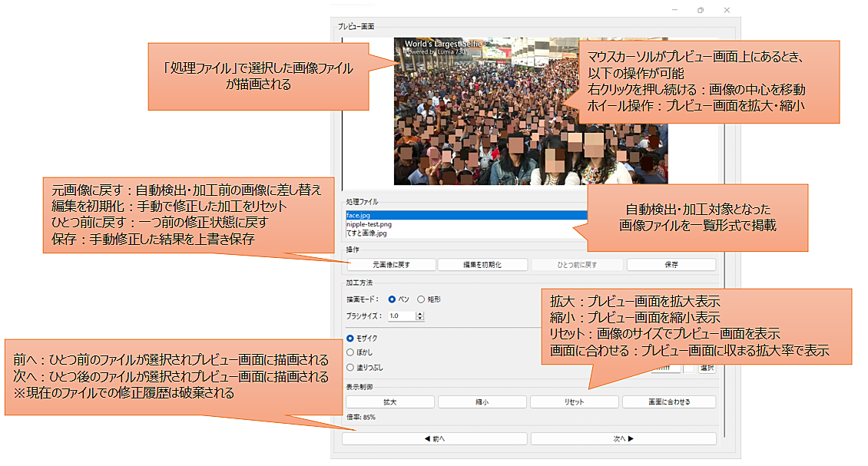Viewport: 868px width, 466px height.
Task: Reset the preview zoom with リセット
Action: point(575,402)
